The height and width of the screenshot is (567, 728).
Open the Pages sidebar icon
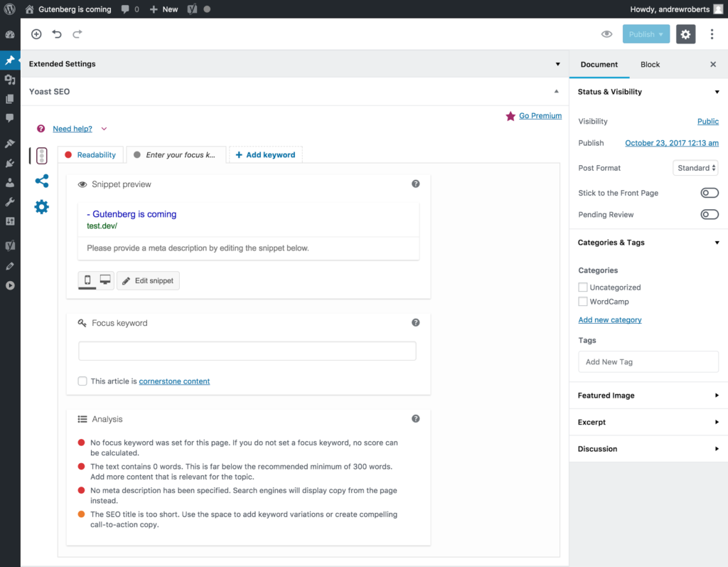[10, 99]
